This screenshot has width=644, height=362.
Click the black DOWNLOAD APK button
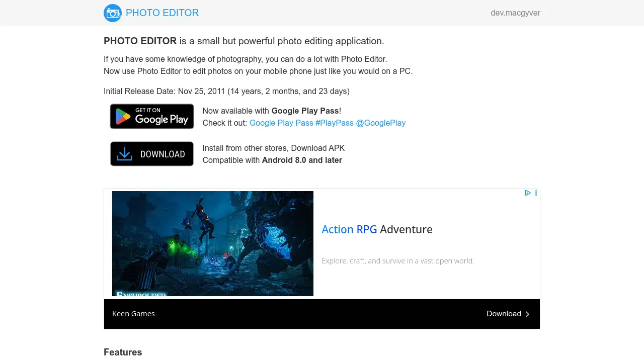tap(152, 154)
